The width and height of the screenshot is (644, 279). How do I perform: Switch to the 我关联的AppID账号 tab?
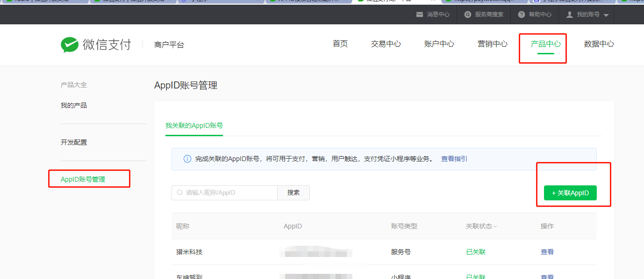click(194, 125)
